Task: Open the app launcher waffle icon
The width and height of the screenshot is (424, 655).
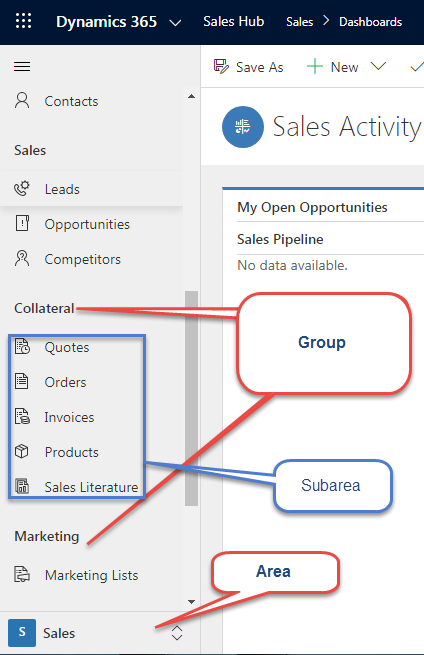Action: (x=23, y=21)
